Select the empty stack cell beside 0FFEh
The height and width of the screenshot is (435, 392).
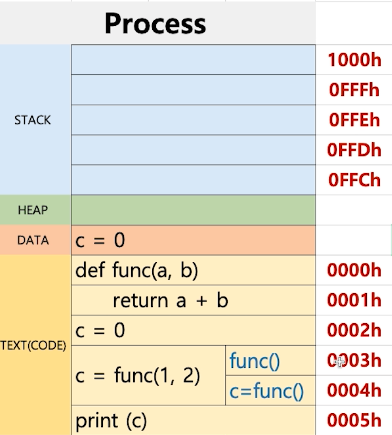point(193,120)
